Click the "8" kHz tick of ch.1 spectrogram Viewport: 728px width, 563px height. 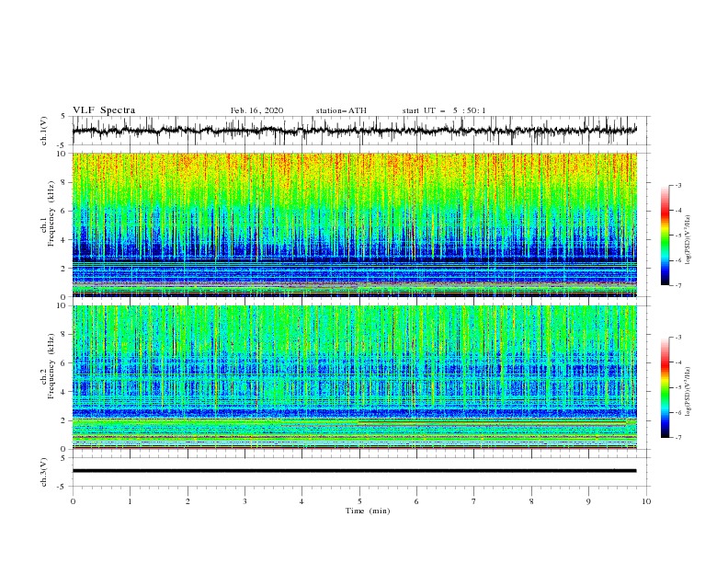point(65,182)
